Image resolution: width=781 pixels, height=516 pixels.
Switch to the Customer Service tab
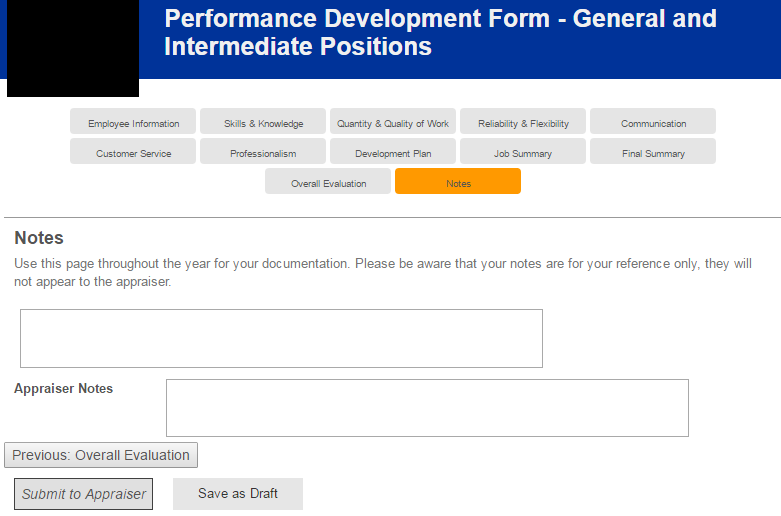pyautogui.click(x=133, y=153)
